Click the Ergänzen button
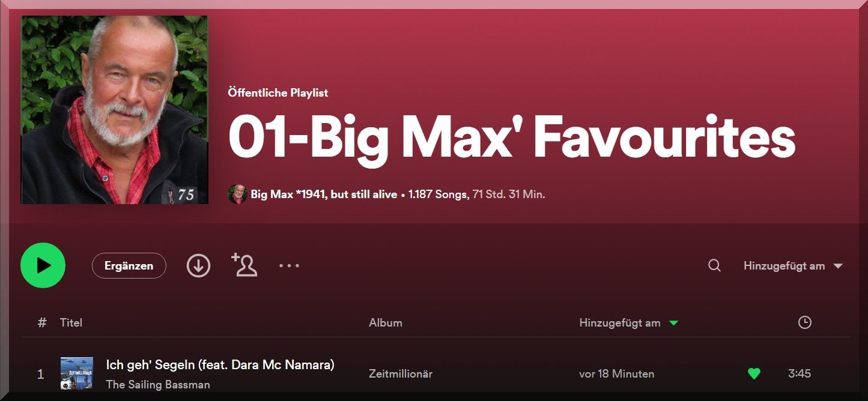This screenshot has height=401, width=868. (129, 265)
